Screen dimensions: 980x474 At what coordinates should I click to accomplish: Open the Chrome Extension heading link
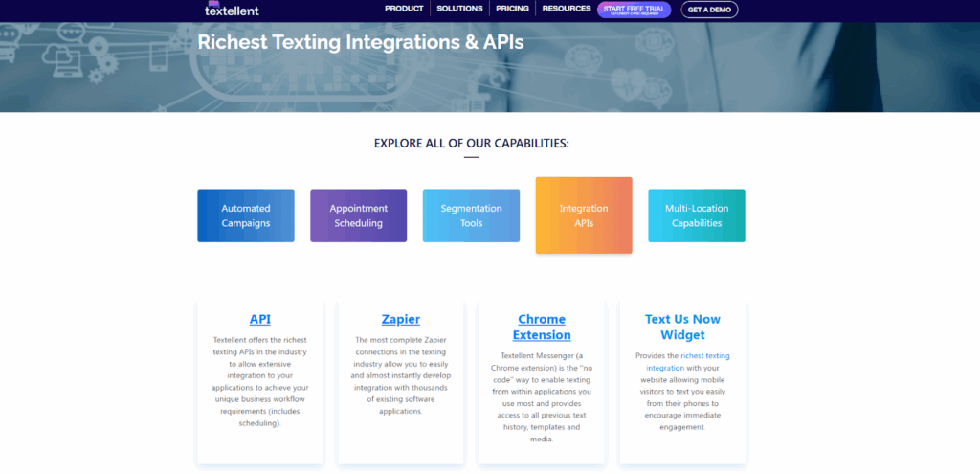[542, 327]
